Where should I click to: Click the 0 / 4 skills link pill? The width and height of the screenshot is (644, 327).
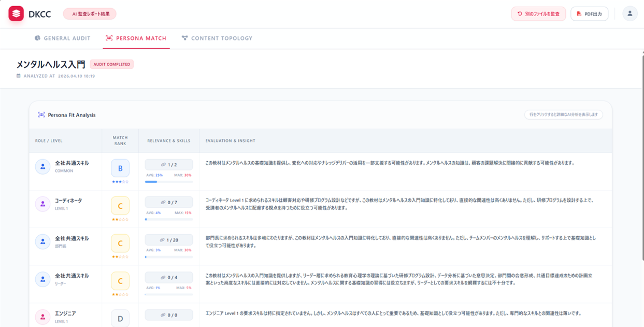point(169,277)
